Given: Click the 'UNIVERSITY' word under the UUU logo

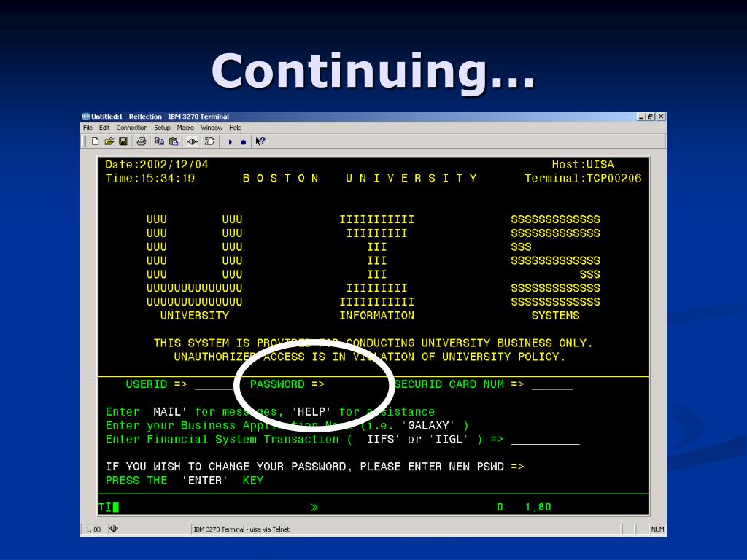Looking at the screenshot, I should (x=194, y=316).
